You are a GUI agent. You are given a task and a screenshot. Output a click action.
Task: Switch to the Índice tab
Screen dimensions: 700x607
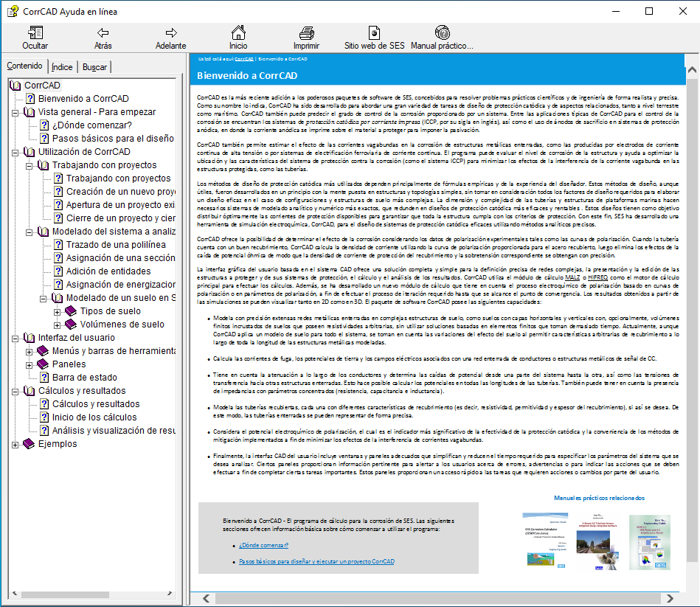coord(62,67)
